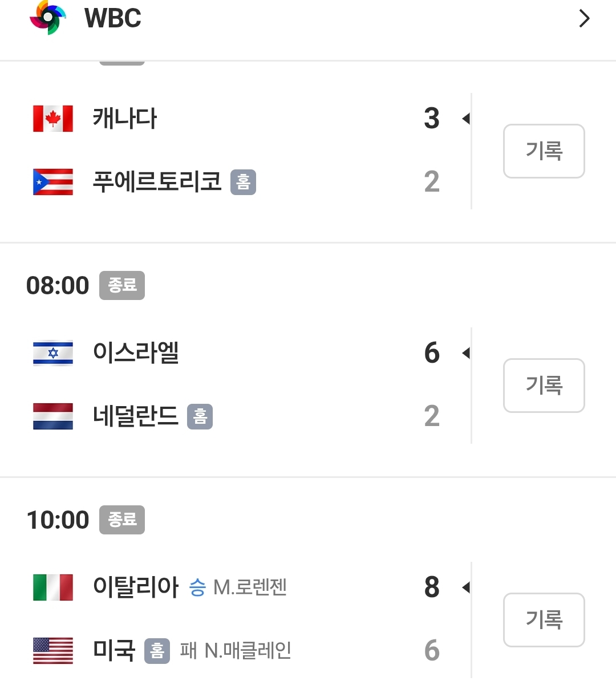Click winning pitcher M.로렌젠
Image resolution: width=616 pixels, height=685 pixels.
(x=250, y=587)
